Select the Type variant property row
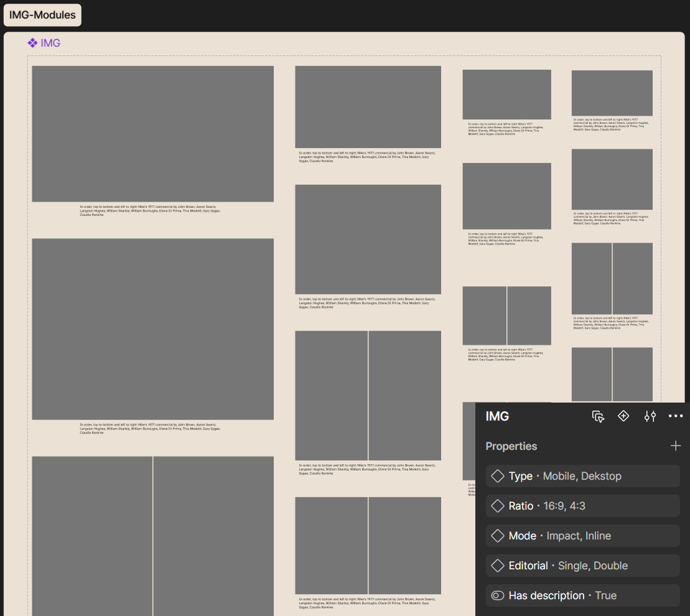Viewport: 690px width, 616px height. [582, 476]
